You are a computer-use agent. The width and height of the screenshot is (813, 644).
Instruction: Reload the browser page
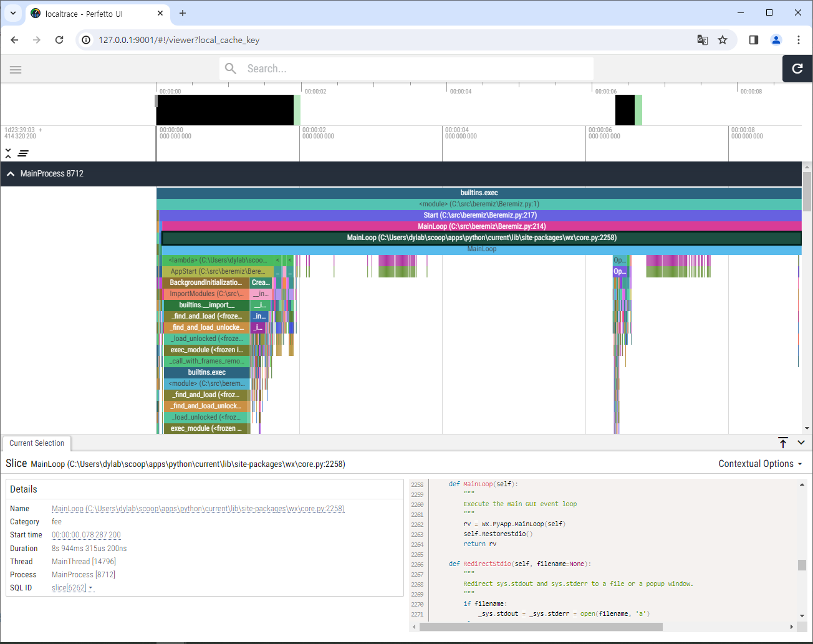(x=59, y=40)
